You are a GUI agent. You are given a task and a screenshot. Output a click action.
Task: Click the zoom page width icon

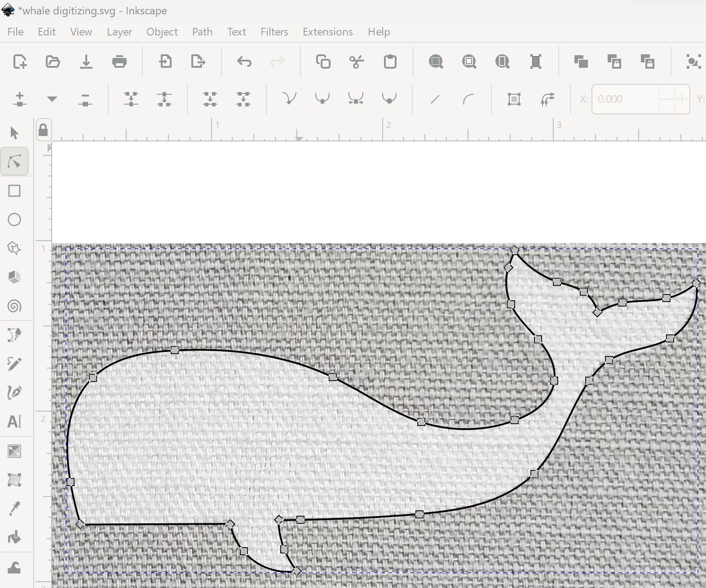click(x=536, y=61)
